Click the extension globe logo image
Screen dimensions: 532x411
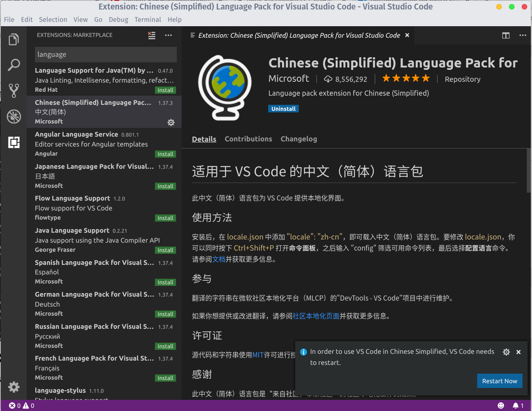tap(225, 87)
